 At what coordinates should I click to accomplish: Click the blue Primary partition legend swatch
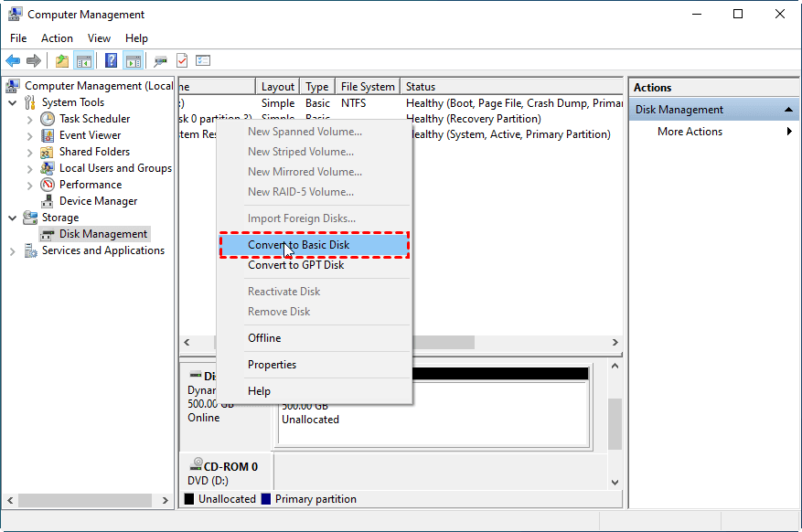tap(266, 499)
